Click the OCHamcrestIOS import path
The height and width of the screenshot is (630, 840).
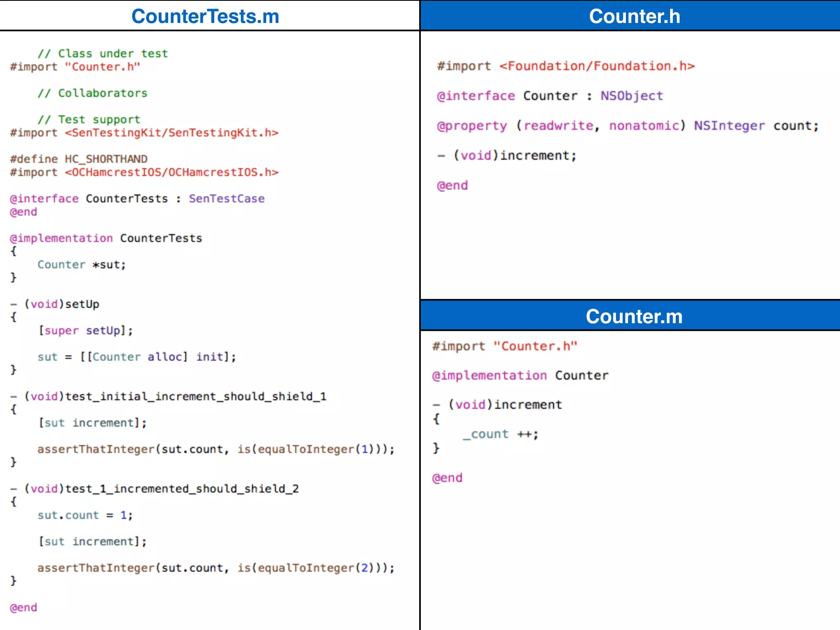(x=171, y=172)
